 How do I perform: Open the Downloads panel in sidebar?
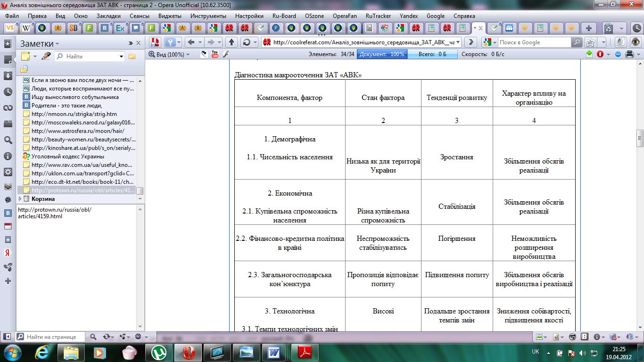point(8,75)
